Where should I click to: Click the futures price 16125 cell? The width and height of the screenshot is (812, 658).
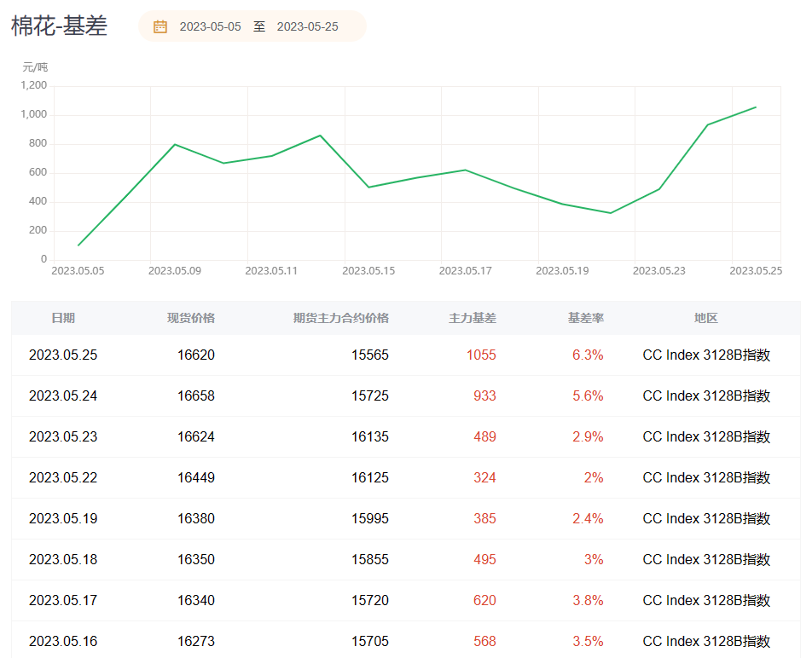point(370,478)
